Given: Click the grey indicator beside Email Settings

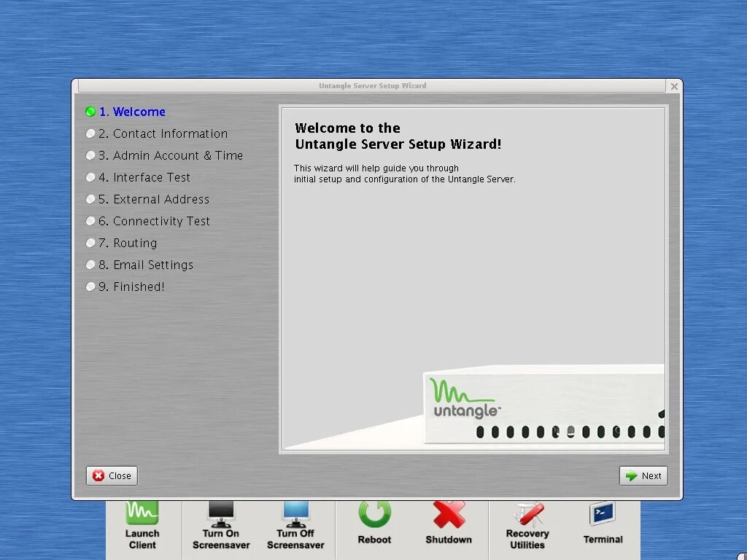Looking at the screenshot, I should coord(90,265).
